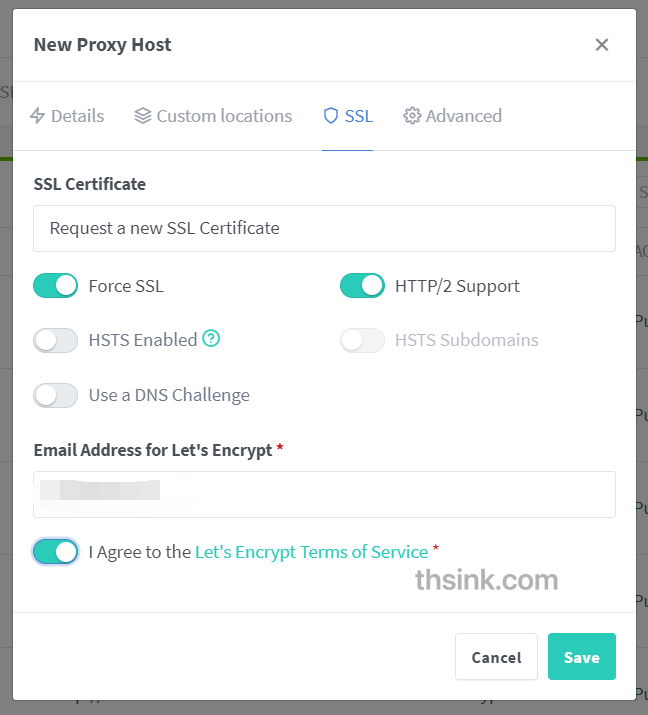Click the HSTS help question mark icon
648x715 pixels.
coord(211,339)
